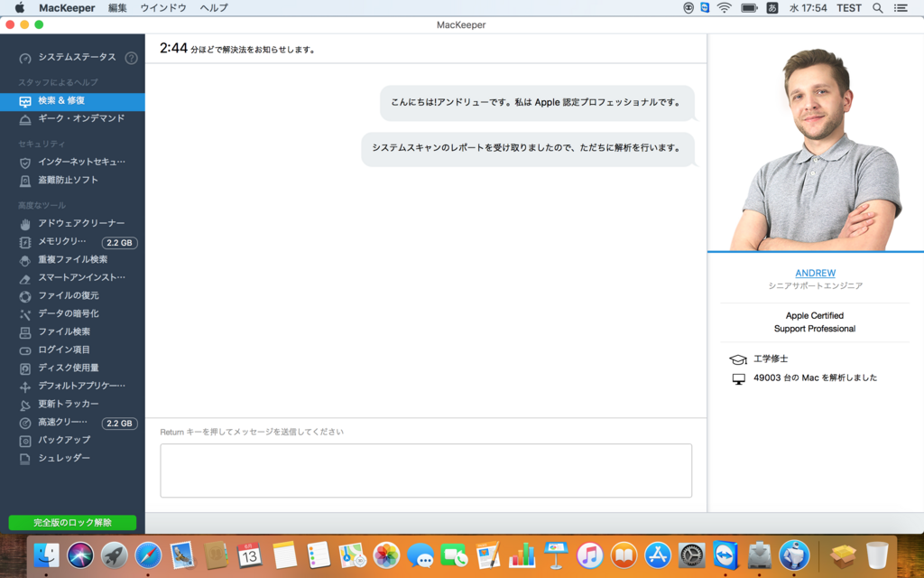Open Messages icon in Dock

(420, 555)
